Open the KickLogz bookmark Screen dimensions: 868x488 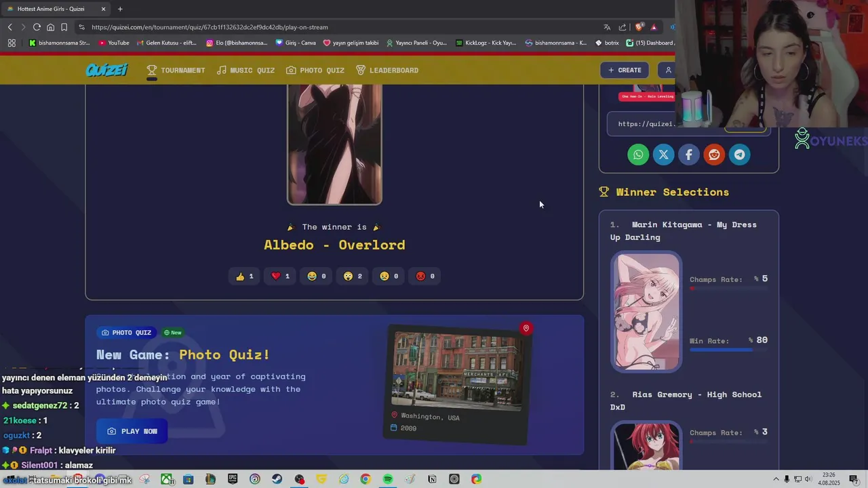(x=486, y=43)
